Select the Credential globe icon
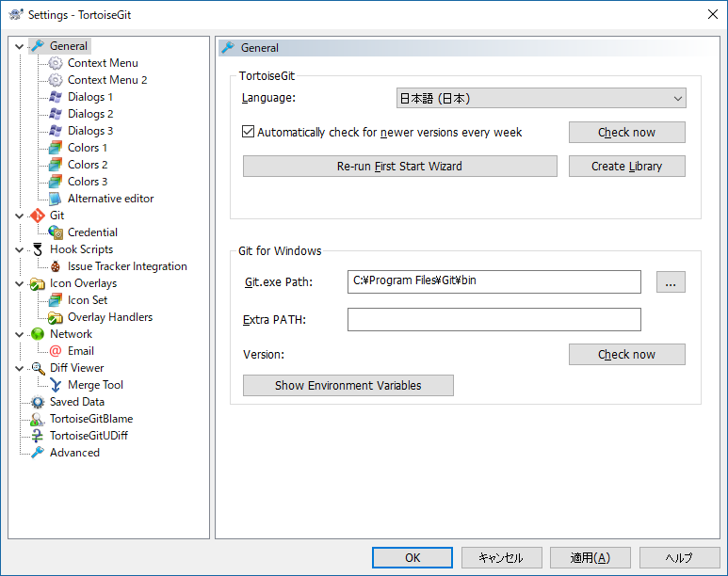728x576 pixels. 56,232
